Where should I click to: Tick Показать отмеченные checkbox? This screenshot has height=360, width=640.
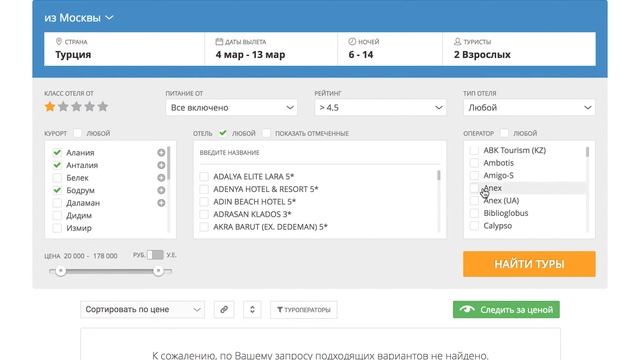tap(266, 133)
